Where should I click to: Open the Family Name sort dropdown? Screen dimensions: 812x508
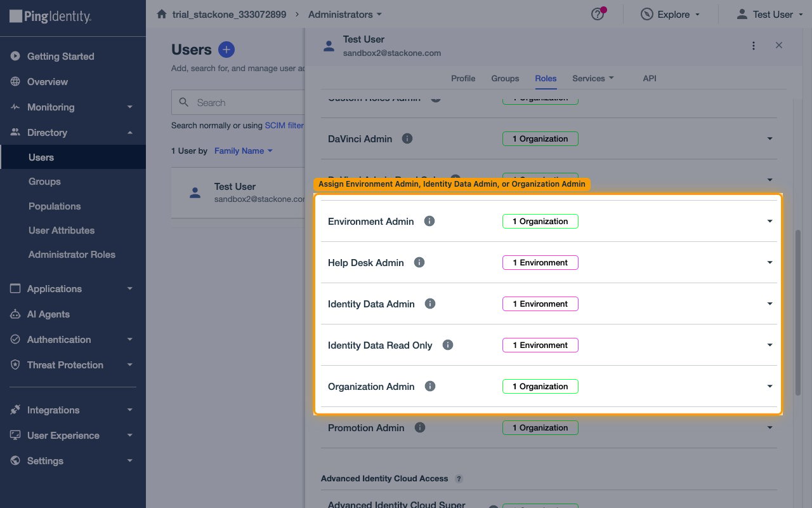coord(244,150)
